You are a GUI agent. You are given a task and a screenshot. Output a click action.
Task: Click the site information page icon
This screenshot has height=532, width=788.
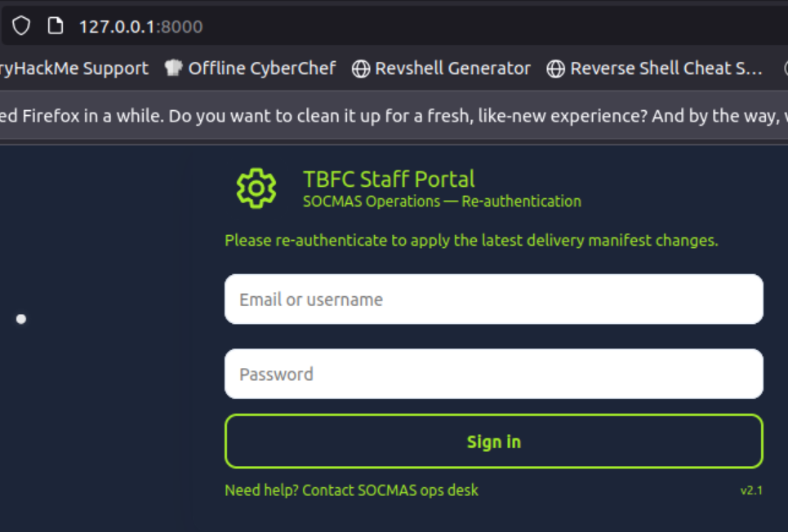(56, 26)
